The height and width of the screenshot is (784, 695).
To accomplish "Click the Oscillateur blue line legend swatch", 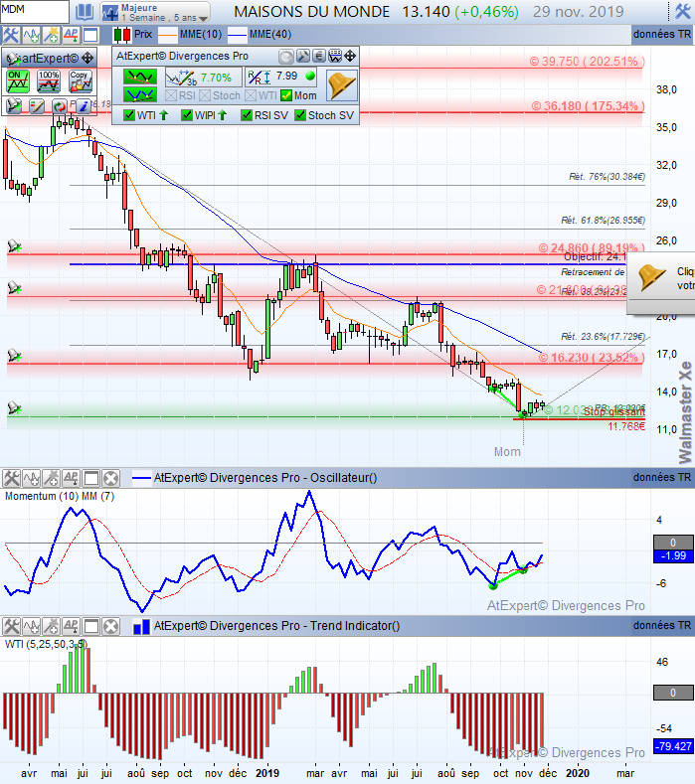I will [x=141, y=479].
